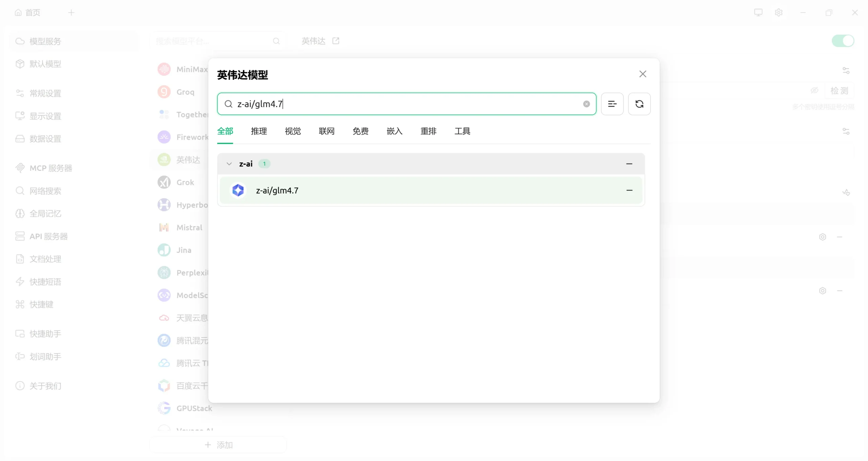Viewport: 868px width, 461px height.
Task: Clear the z-ai/glm4.7 search text
Action: [x=586, y=104]
